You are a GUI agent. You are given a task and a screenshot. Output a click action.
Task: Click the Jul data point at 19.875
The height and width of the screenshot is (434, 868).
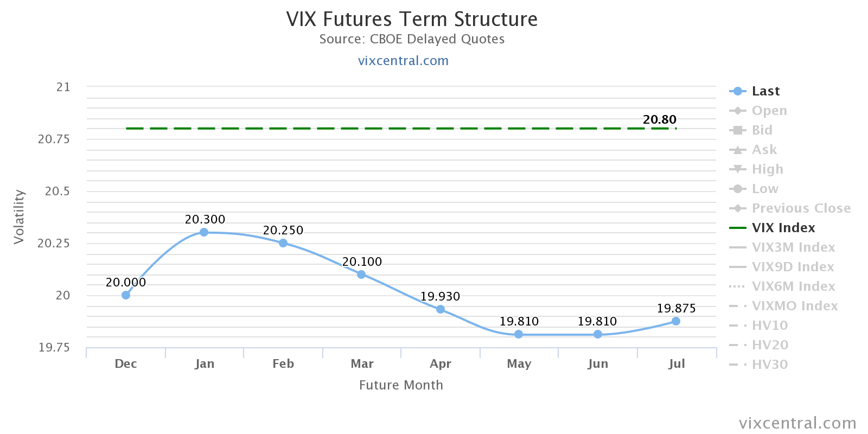click(x=676, y=321)
